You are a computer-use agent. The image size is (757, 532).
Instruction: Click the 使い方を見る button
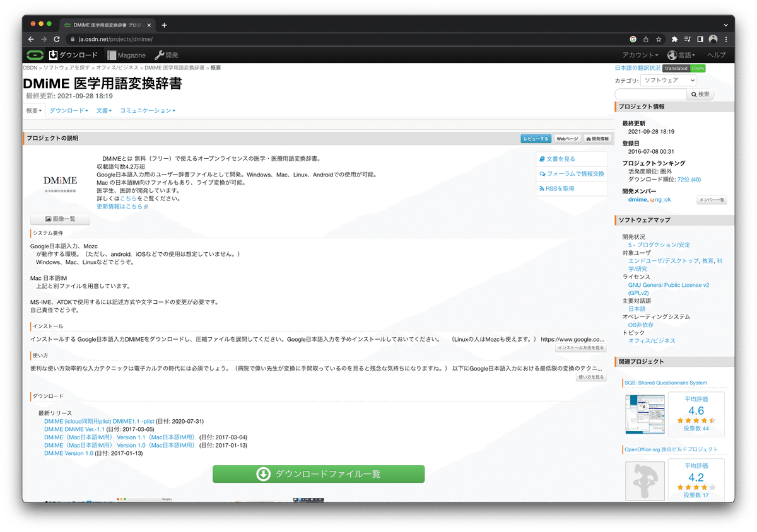point(591,377)
